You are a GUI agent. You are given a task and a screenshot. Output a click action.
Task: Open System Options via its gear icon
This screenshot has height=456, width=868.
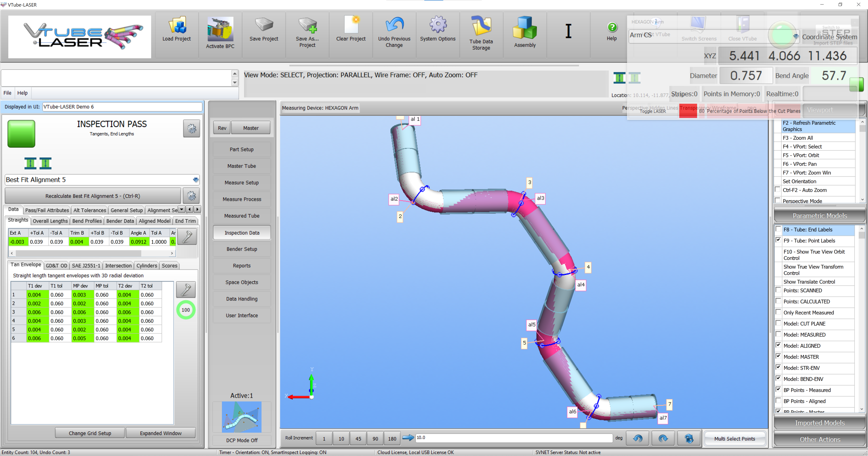coord(437,26)
